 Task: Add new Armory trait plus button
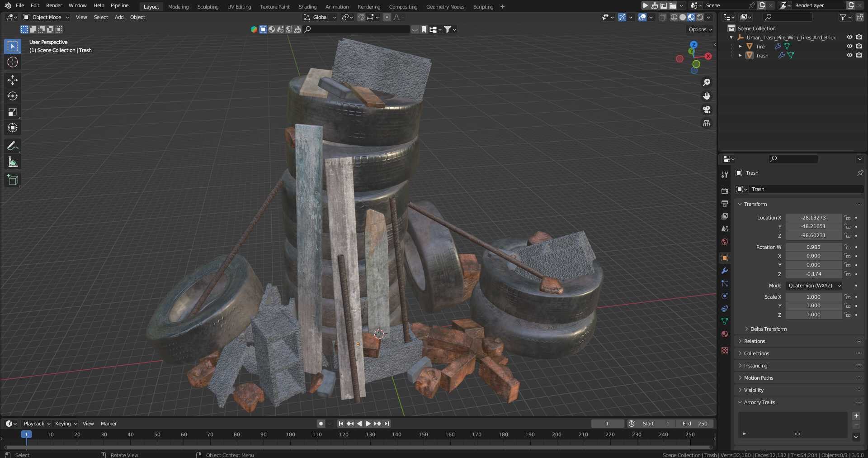tap(856, 416)
